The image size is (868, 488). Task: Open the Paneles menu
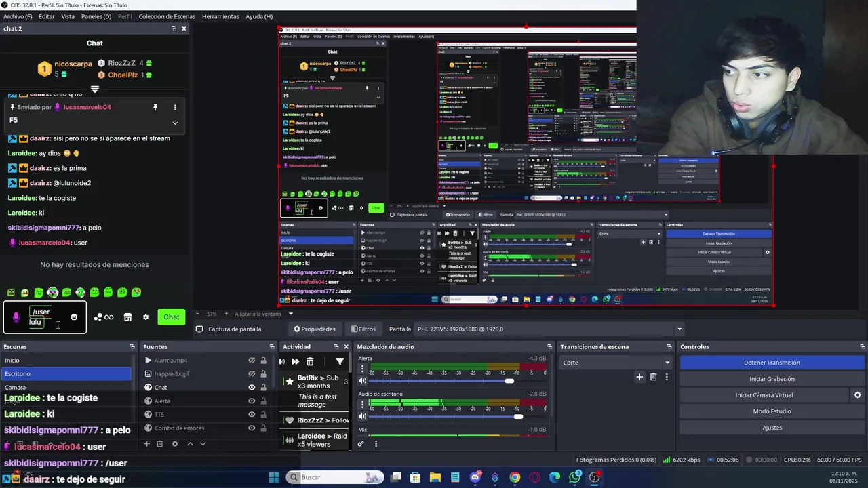pos(96,16)
